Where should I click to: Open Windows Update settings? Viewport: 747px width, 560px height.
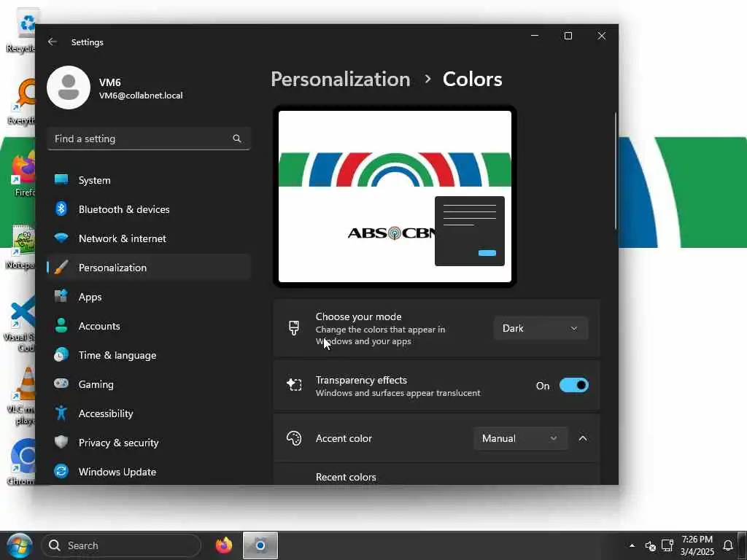149,472
